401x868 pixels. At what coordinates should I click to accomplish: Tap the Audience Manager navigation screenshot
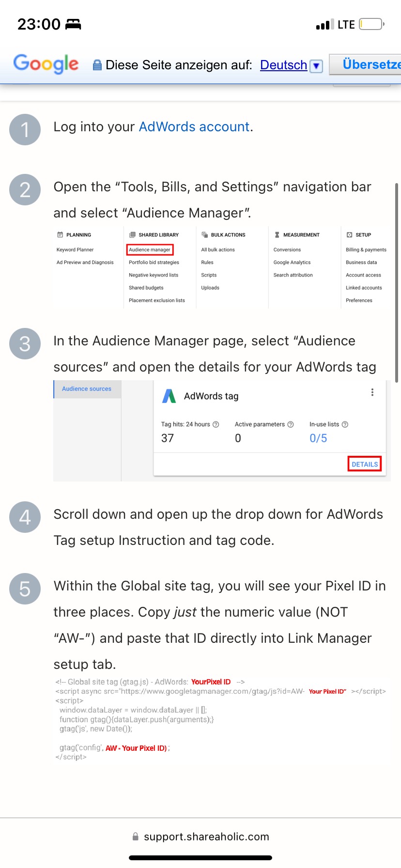[222, 267]
